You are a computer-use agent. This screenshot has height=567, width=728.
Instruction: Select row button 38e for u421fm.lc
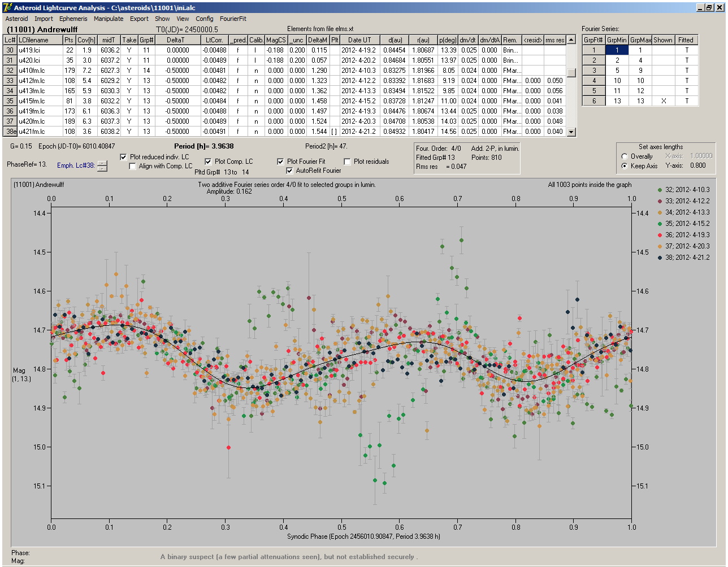10,132
